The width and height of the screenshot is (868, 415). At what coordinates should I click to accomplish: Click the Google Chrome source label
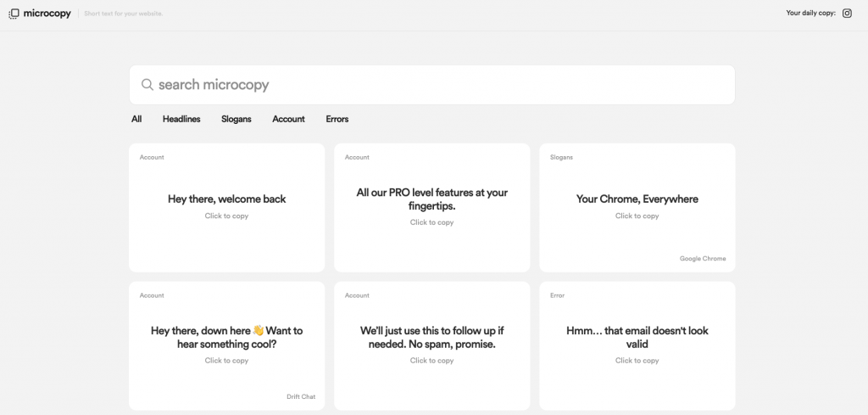(x=703, y=259)
